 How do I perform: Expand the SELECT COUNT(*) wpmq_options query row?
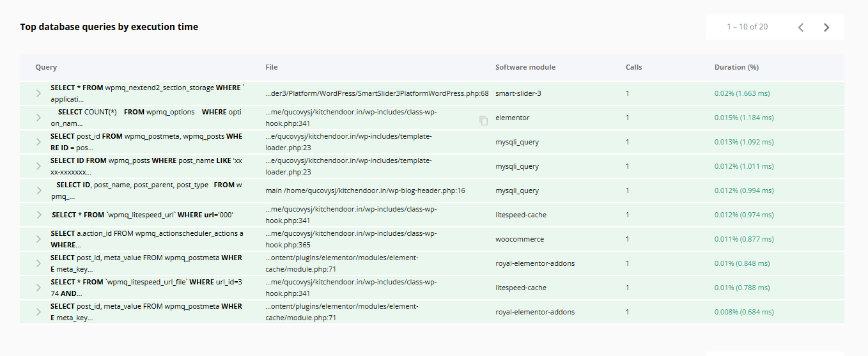click(x=38, y=118)
